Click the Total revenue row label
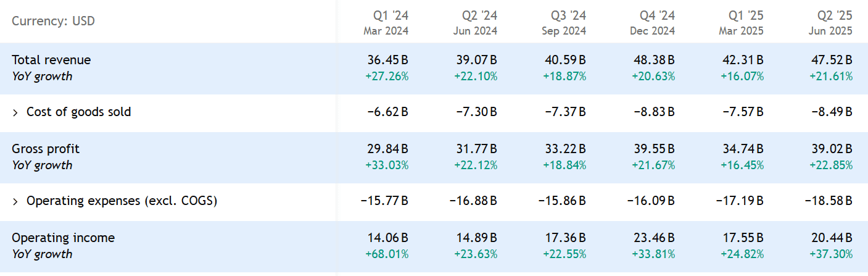 pos(51,60)
